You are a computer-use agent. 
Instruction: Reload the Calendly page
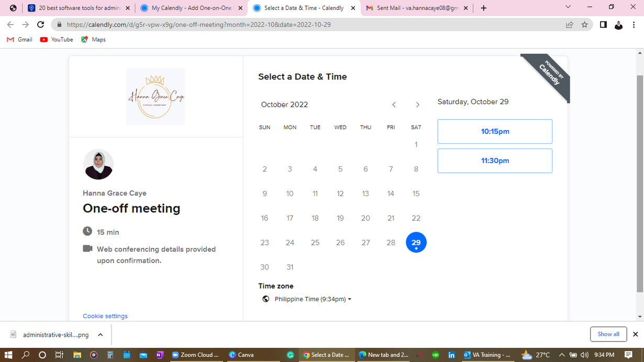[x=41, y=25]
